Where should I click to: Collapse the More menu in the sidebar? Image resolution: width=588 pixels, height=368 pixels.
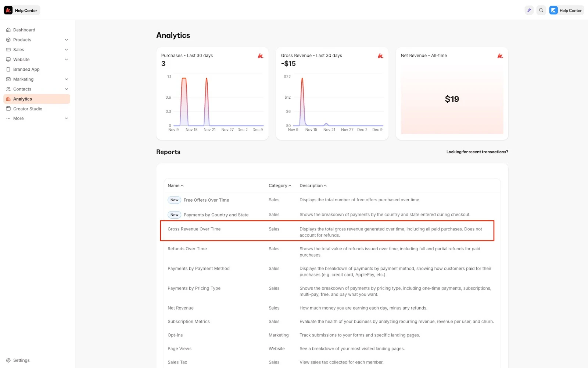66,118
